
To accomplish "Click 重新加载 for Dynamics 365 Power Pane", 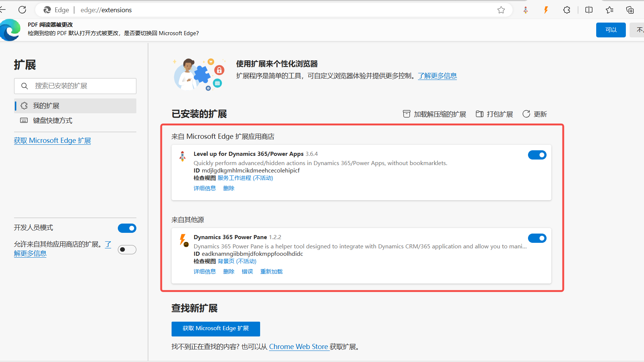I will pyautogui.click(x=271, y=272).
